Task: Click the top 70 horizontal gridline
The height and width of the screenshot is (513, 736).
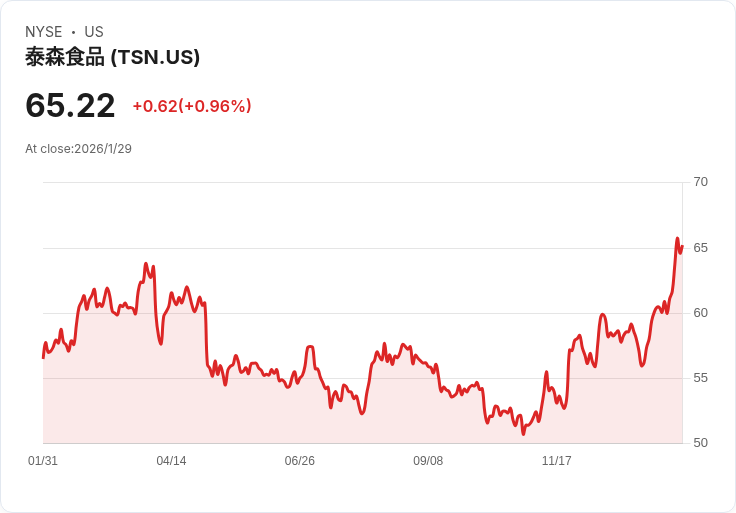Action: (360, 182)
